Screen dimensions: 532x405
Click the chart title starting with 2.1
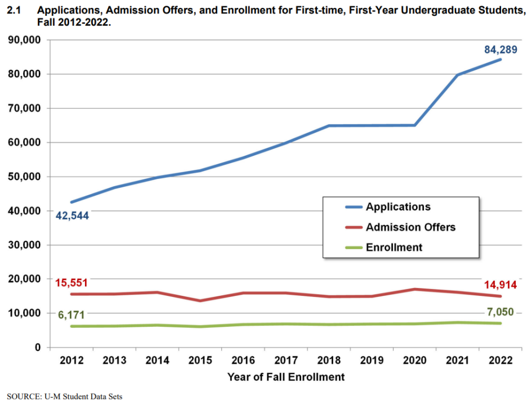point(266,16)
